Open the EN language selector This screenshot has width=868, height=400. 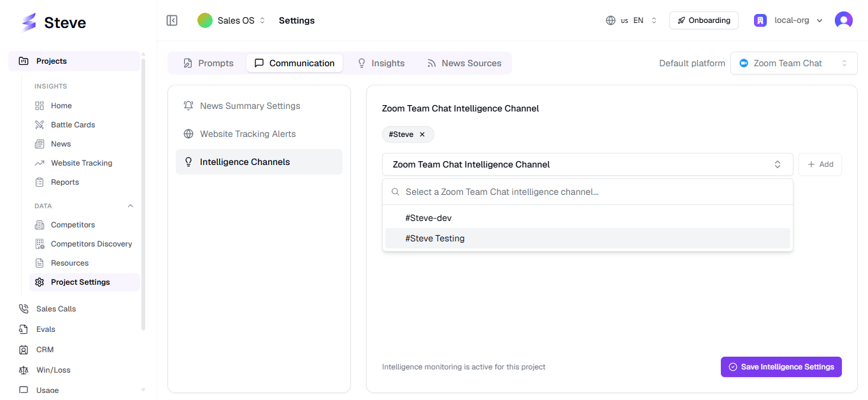pos(631,20)
